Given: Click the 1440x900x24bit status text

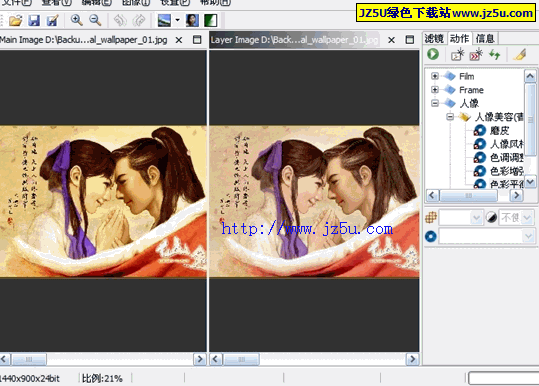Looking at the screenshot, I should tap(30, 378).
